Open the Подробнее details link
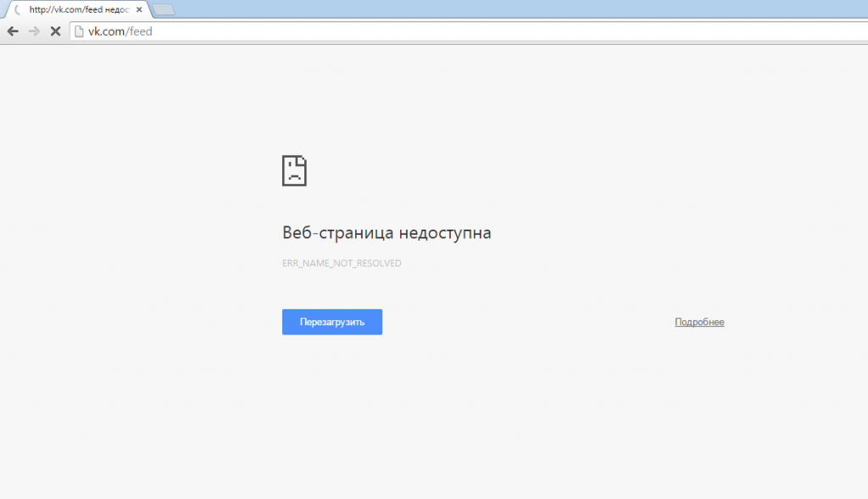Screen dimensions: 868x499 click(x=699, y=322)
